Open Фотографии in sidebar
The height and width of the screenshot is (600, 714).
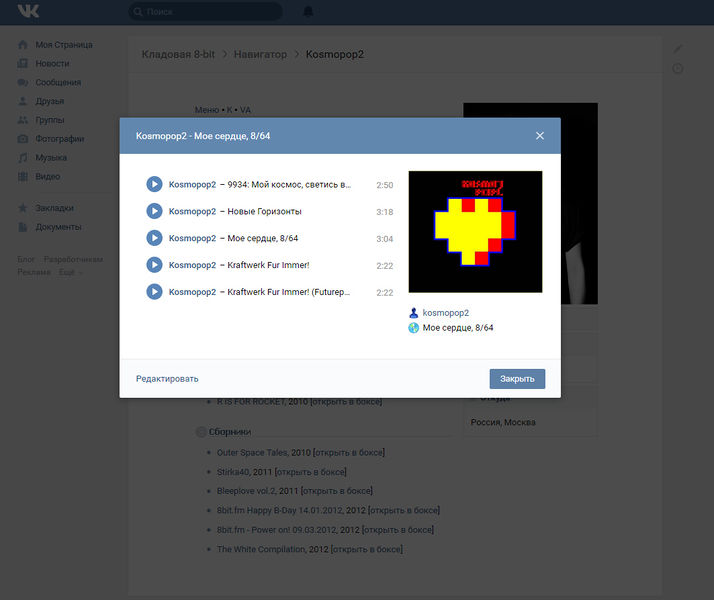(x=60, y=139)
